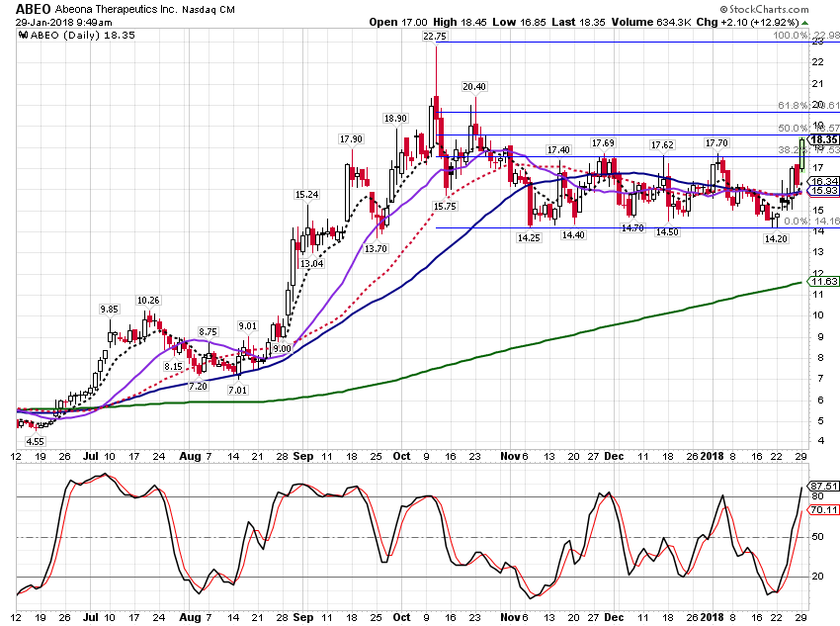Click the 15.93 moving average tag

(824, 190)
